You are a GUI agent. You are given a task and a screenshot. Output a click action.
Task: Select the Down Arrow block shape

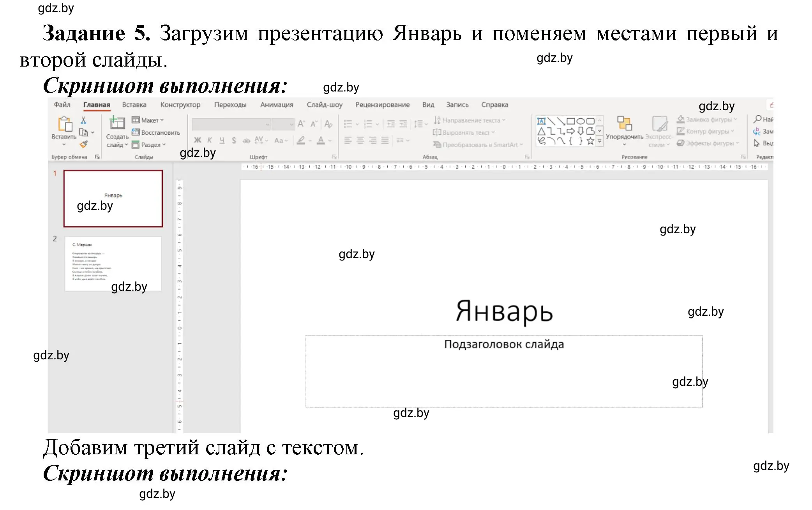pyautogui.click(x=581, y=131)
